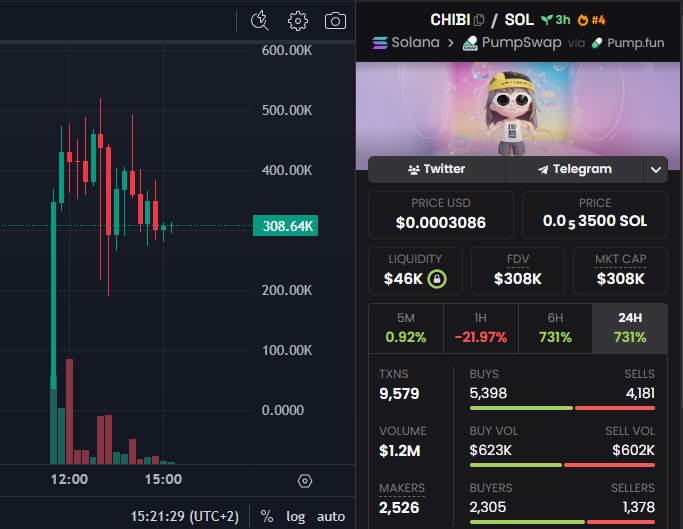Click the 3h pair age sprout badge
This screenshot has height=529, width=683.
555,20
